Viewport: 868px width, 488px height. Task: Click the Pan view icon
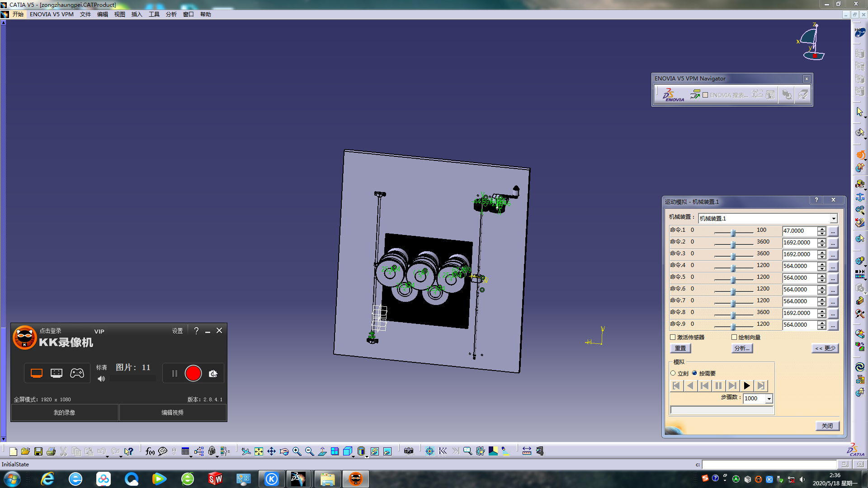tap(271, 451)
